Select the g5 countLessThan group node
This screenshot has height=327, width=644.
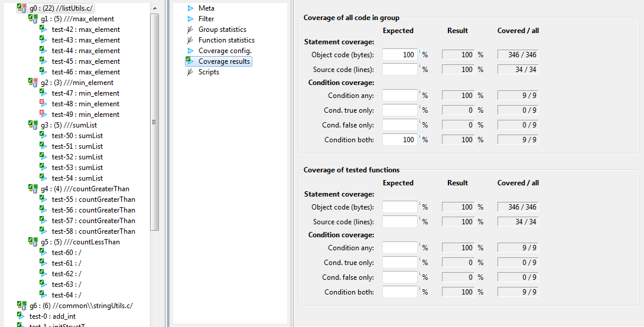(80, 241)
